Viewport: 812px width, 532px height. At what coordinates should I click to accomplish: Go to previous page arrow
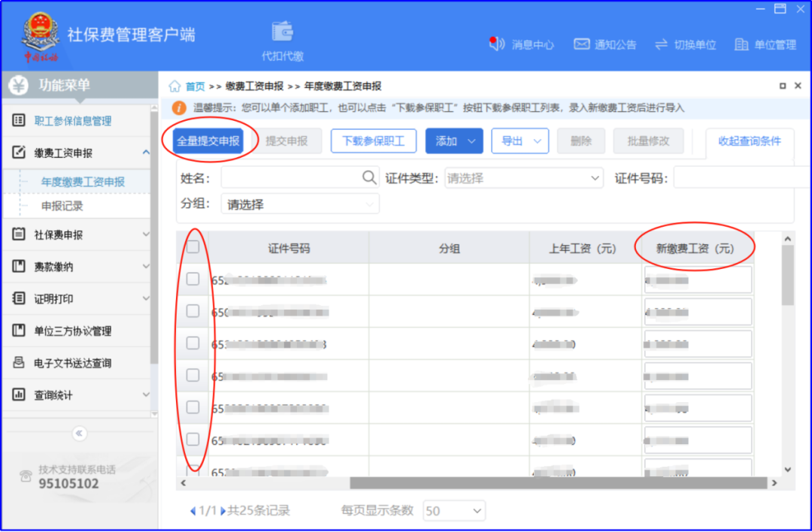[x=192, y=511]
